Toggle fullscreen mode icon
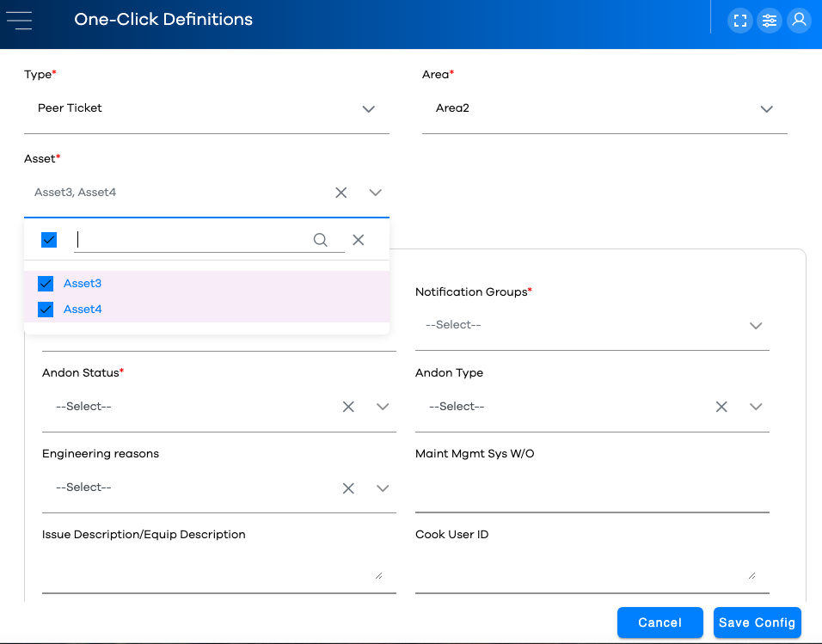Image resolution: width=822 pixels, height=644 pixels. pos(739,21)
